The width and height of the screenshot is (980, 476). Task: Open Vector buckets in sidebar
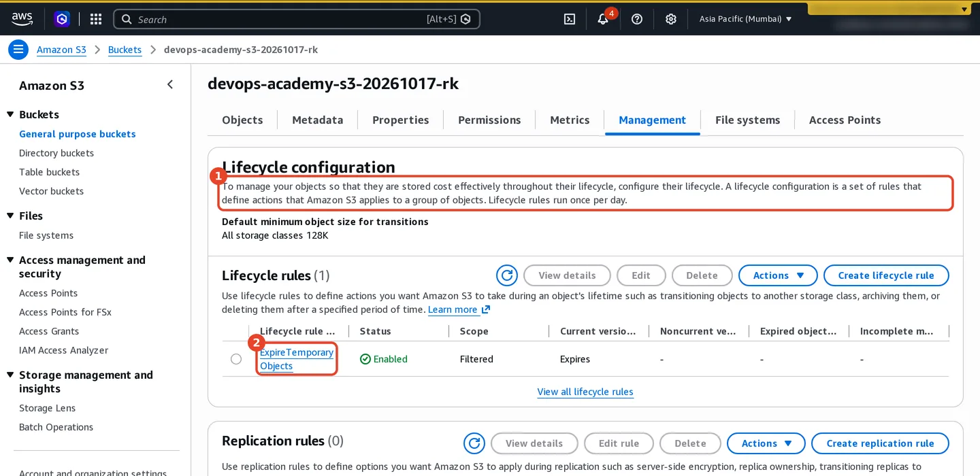tap(51, 191)
